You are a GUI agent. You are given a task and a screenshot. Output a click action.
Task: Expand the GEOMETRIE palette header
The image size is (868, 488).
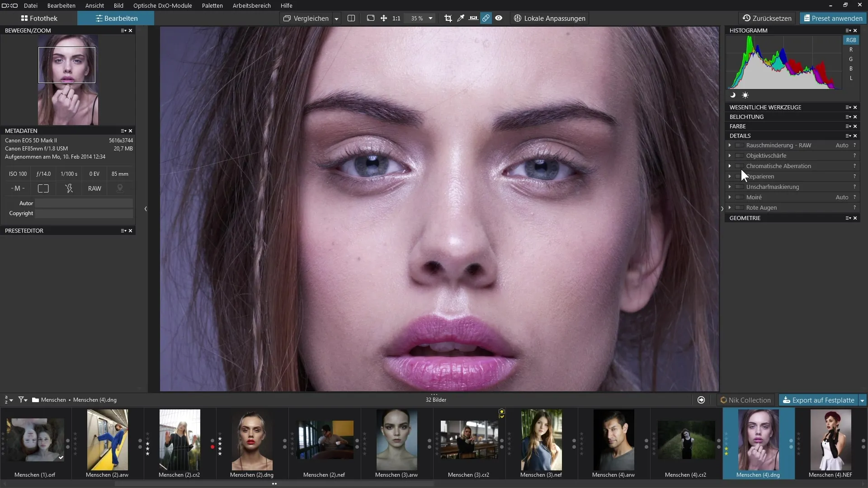(792, 218)
